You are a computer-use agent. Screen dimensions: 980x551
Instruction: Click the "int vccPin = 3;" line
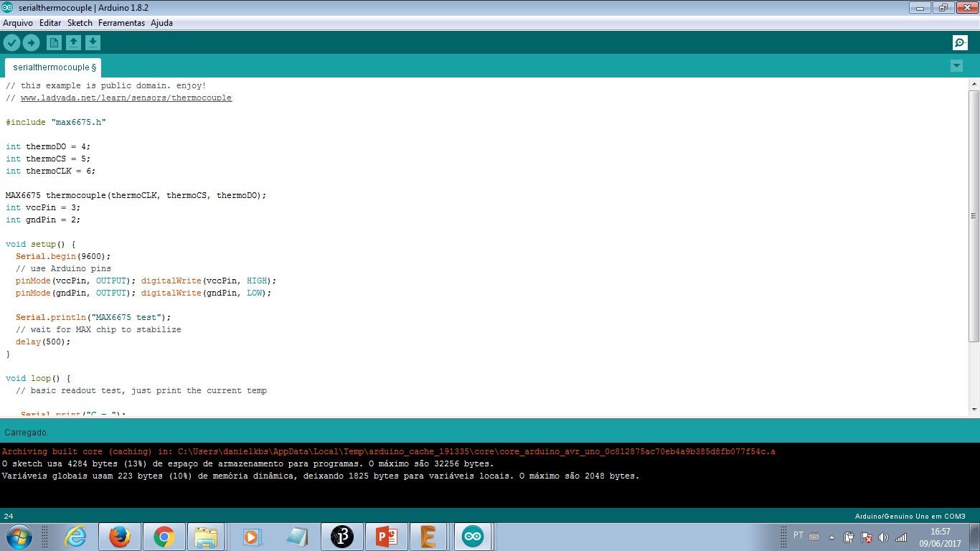click(43, 207)
